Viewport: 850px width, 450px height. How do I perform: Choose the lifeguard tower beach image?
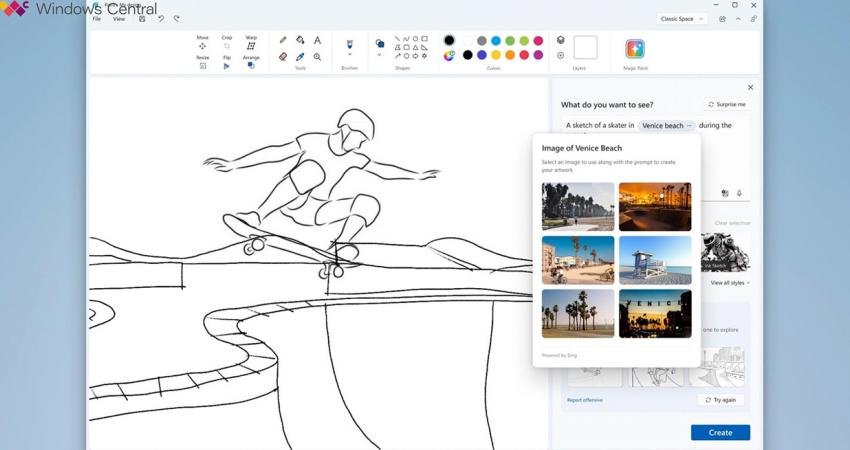click(655, 260)
